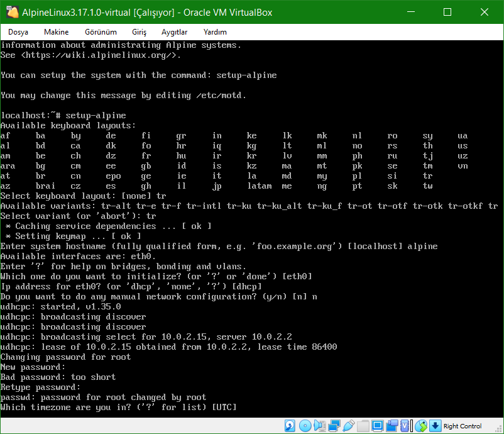Image resolution: width=504 pixels, height=434 pixels.
Task: Click the Right Control host key label
Action: click(463, 426)
